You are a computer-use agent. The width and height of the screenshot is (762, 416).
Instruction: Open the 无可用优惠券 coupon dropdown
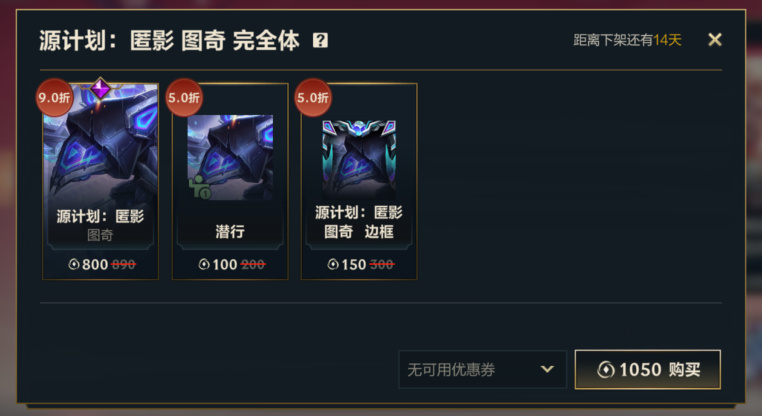(483, 370)
